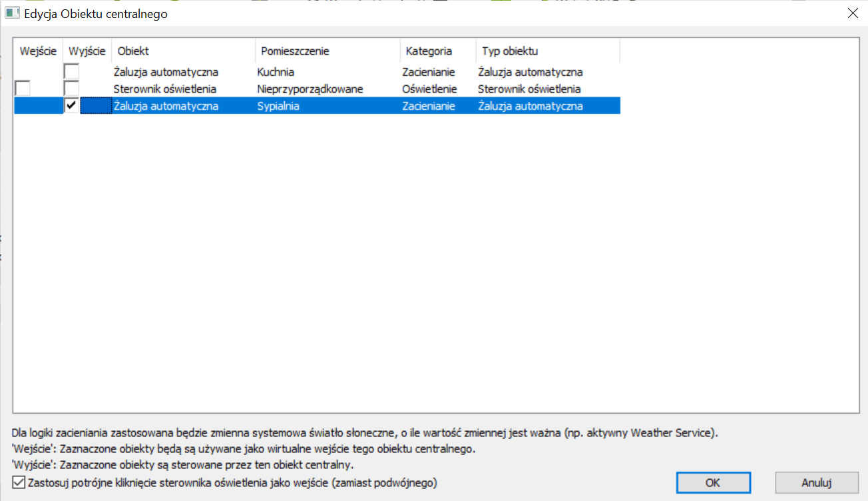Select the Żaluzja automatyczna row in Kuchnia
The width and height of the screenshot is (868, 501).
[x=166, y=72]
